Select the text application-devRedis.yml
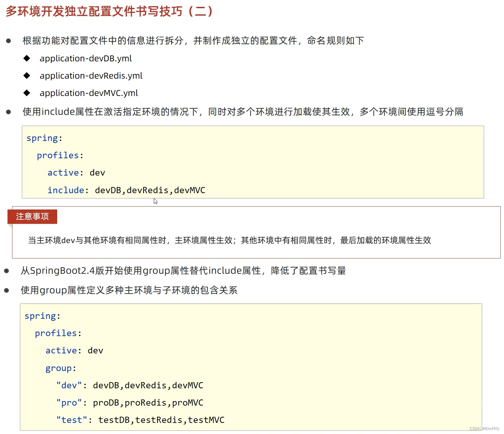This screenshot has height=434, width=504. coord(91,76)
